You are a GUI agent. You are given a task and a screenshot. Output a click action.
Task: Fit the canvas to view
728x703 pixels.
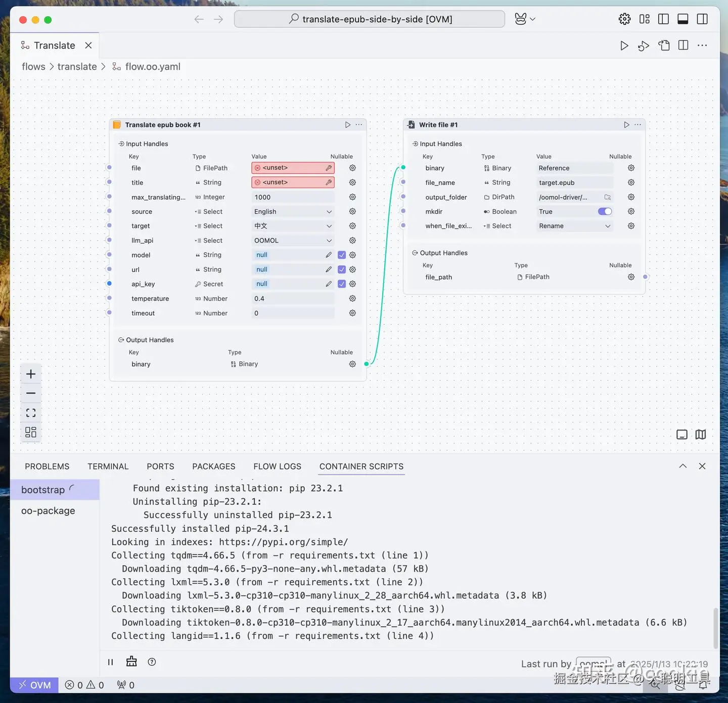click(31, 413)
